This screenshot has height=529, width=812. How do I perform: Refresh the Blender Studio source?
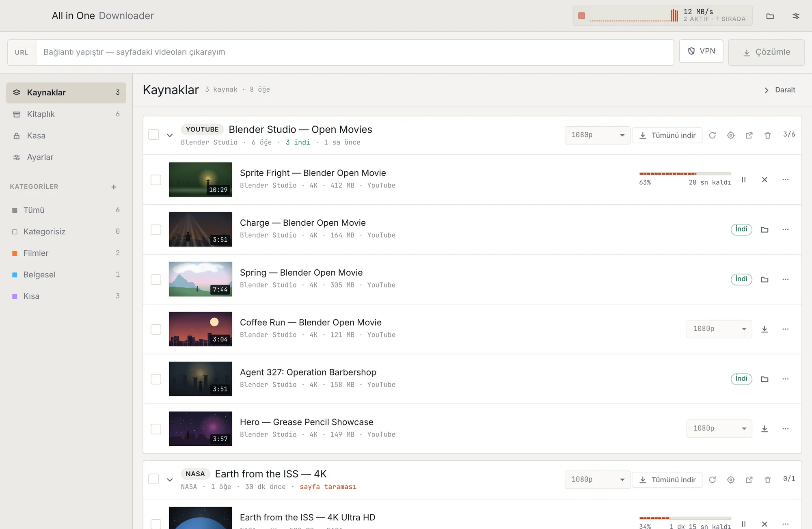712,135
